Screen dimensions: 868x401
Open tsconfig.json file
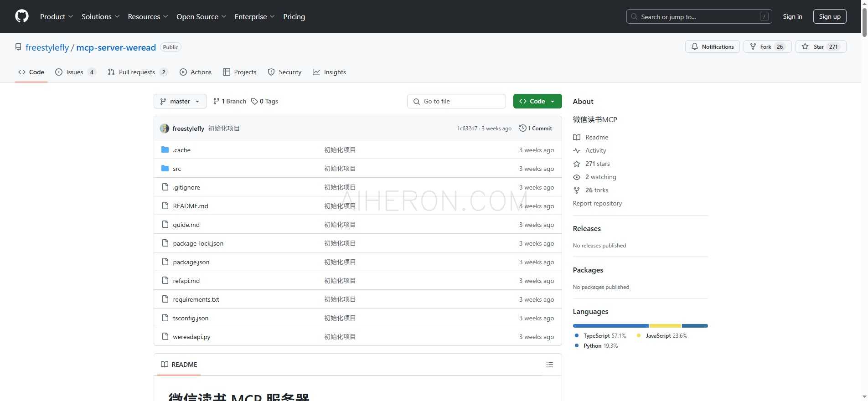tap(191, 318)
